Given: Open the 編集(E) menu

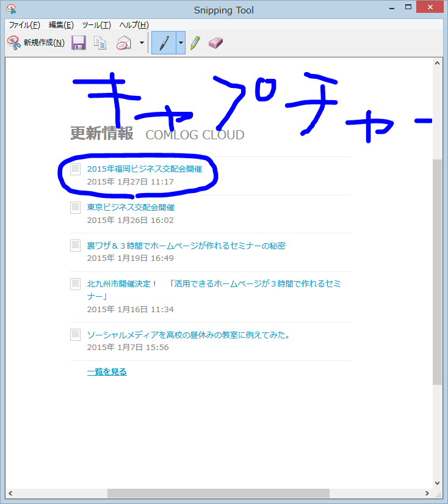Looking at the screenshot, I should (x=61, y=24).
